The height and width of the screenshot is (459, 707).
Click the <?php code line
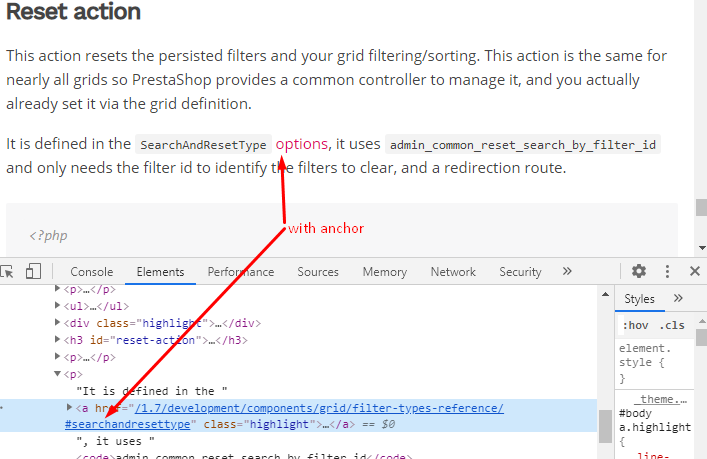[49, 235]
